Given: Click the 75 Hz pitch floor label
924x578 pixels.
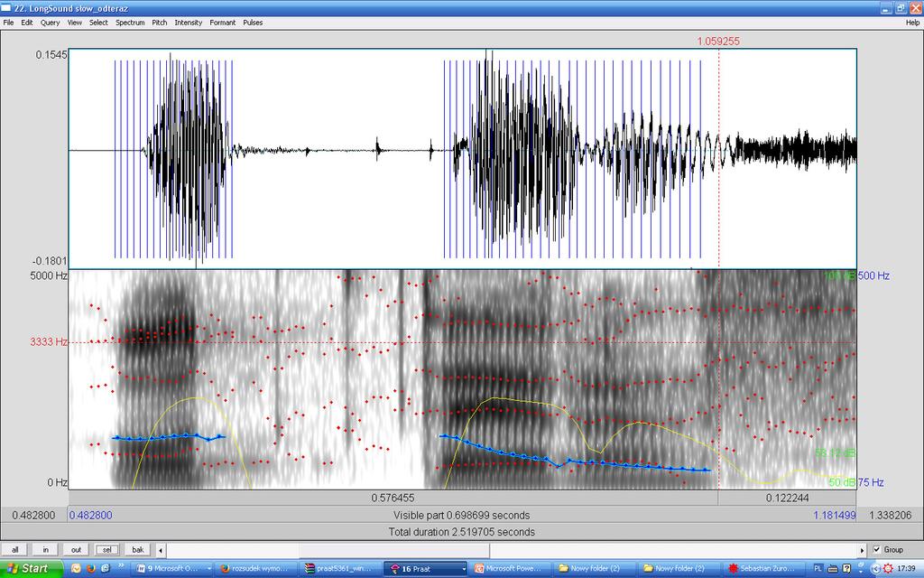Looking at the screenshot, I should click(871, 482).
